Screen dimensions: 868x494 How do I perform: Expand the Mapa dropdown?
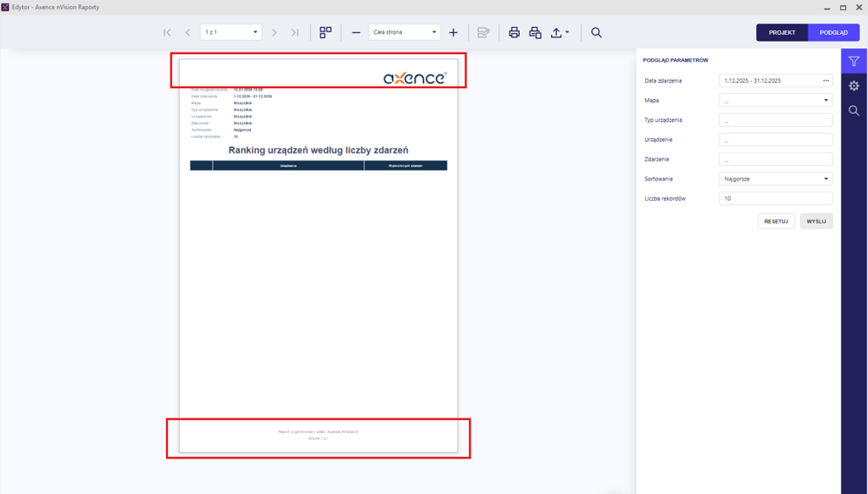click(826, 100)
